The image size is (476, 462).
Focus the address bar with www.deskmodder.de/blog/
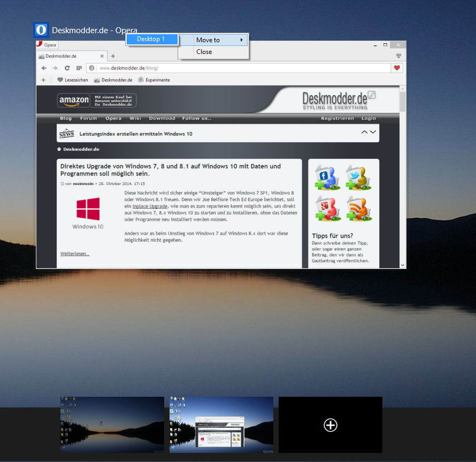tap(239, 68)
